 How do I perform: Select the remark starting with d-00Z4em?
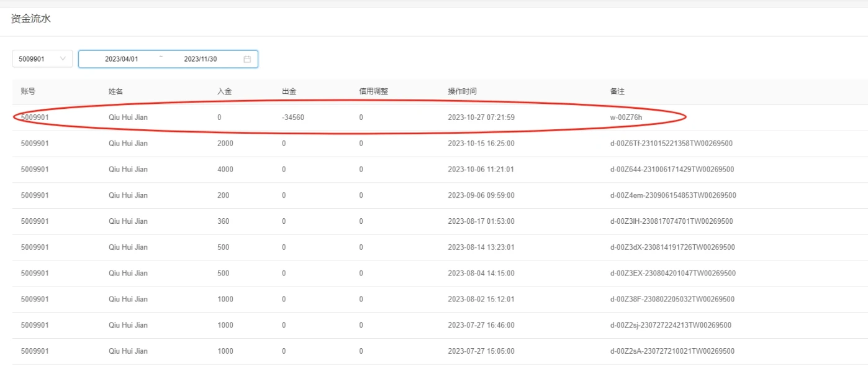pyautogui.click(x=673, y=195)
